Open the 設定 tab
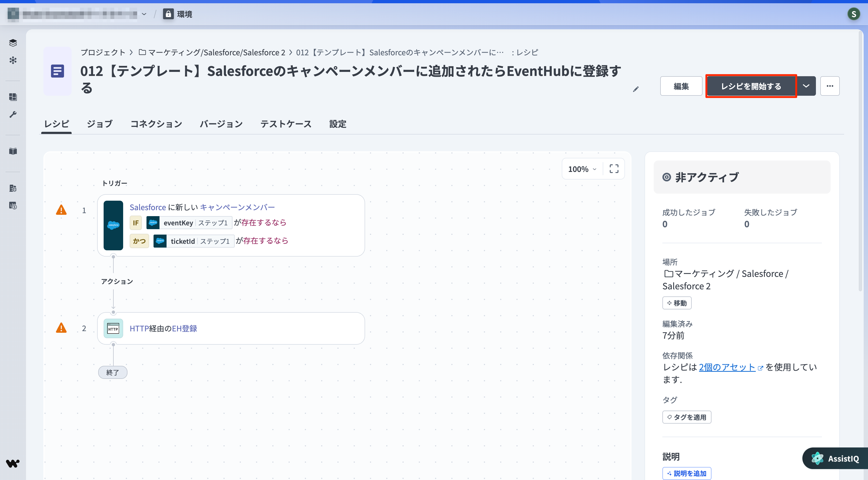The width and height of the screenshot is (868, 480). [338, 124]
